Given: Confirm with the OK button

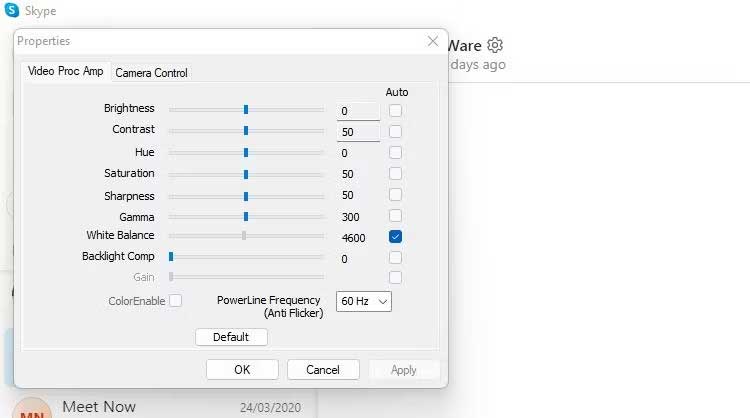Looking at the screenshot, I should pyautogui.click(x=242, y=370).
